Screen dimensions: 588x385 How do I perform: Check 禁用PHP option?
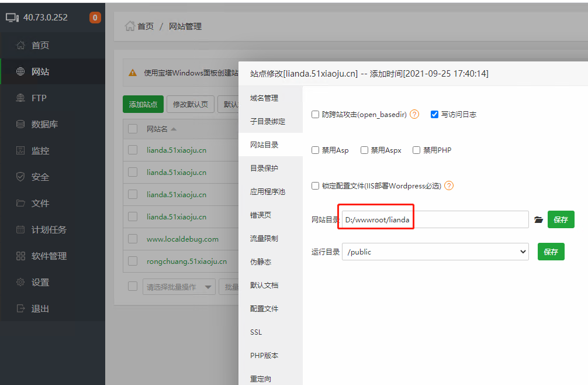click(416, 150)
